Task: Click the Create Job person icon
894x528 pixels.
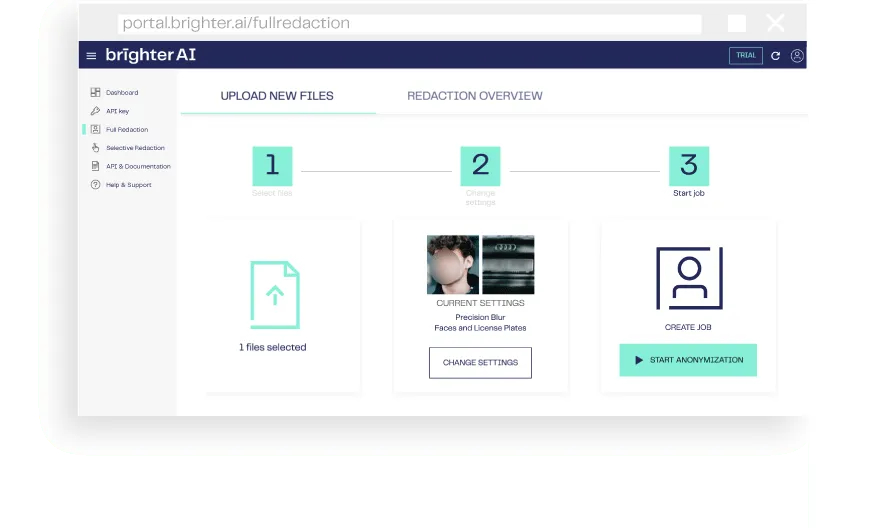Action: 689,278
